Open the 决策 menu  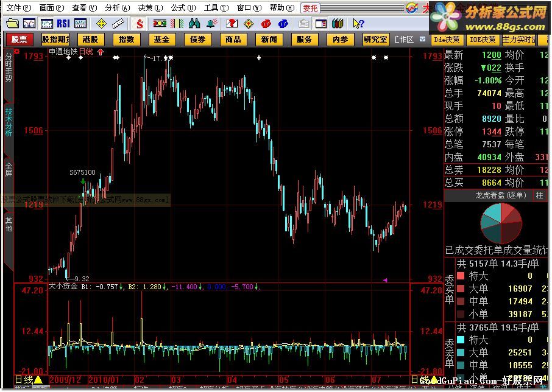point(150,8)
